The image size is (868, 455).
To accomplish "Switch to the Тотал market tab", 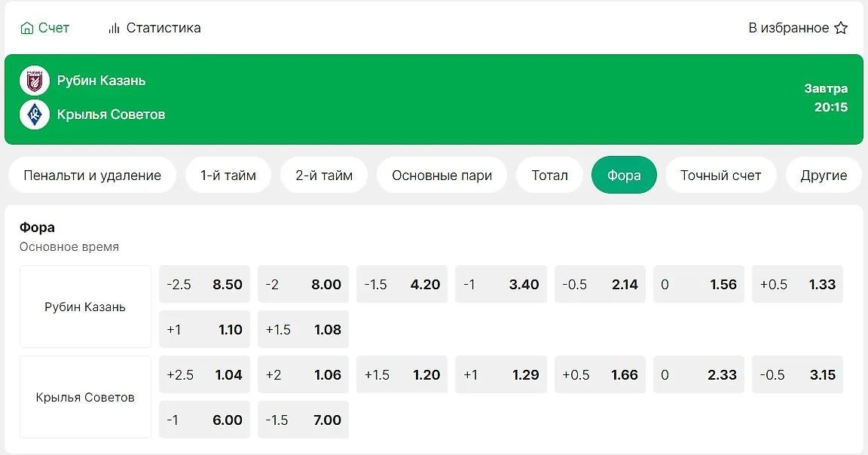I will 549,175.
